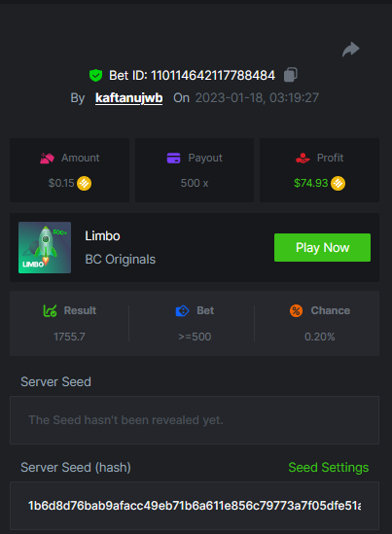
Task: Click the green Result chart icon
Action: (x=50, y=310)
